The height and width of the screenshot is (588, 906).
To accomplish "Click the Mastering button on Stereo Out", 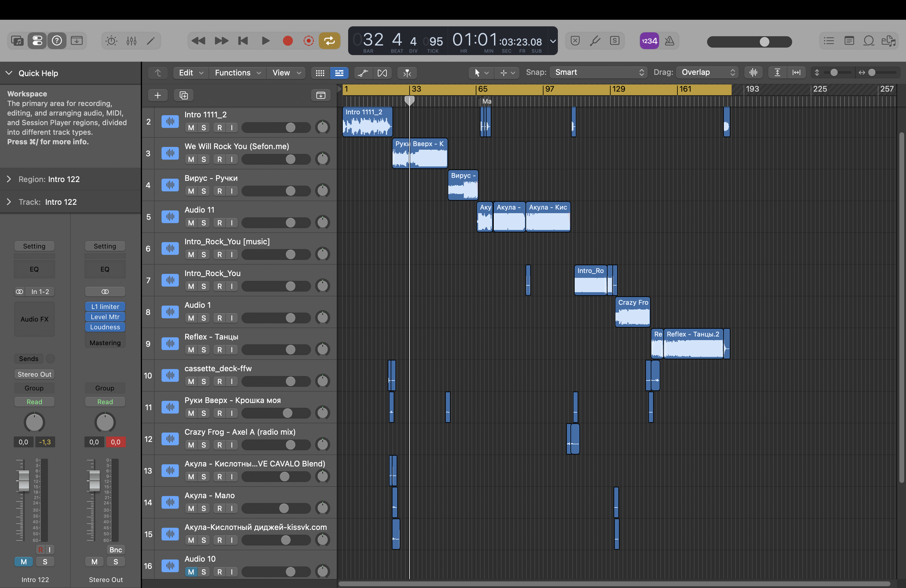I will click(105, 343).
